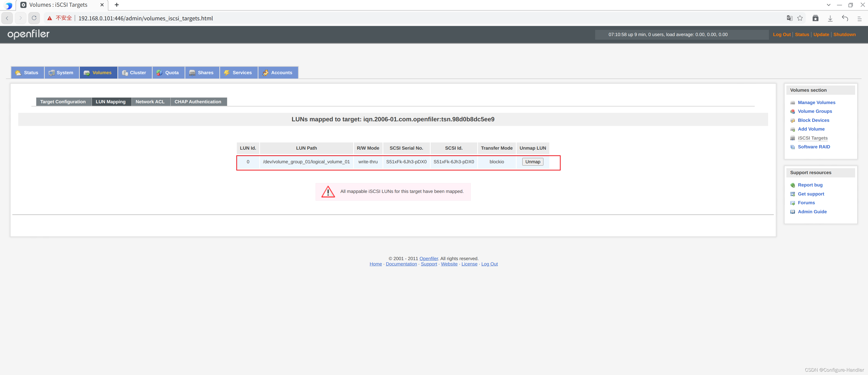The image size is (868, 375).
Task: Open the Target Configuration tab
Action: (x=63, y=101)
